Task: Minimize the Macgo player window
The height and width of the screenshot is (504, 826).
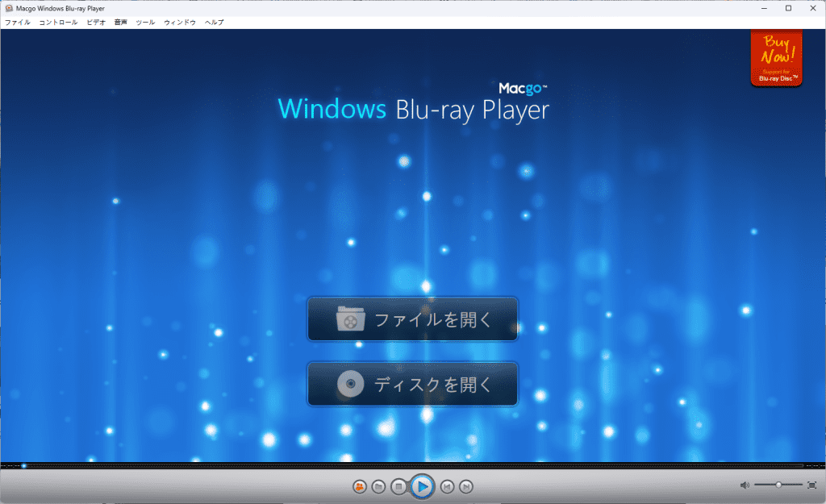Action: click(764, 8)
